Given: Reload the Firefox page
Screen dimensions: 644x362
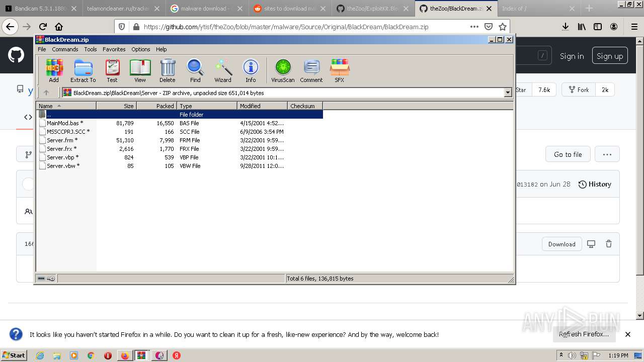Looking at the screenshot, I should click(43, 27).
